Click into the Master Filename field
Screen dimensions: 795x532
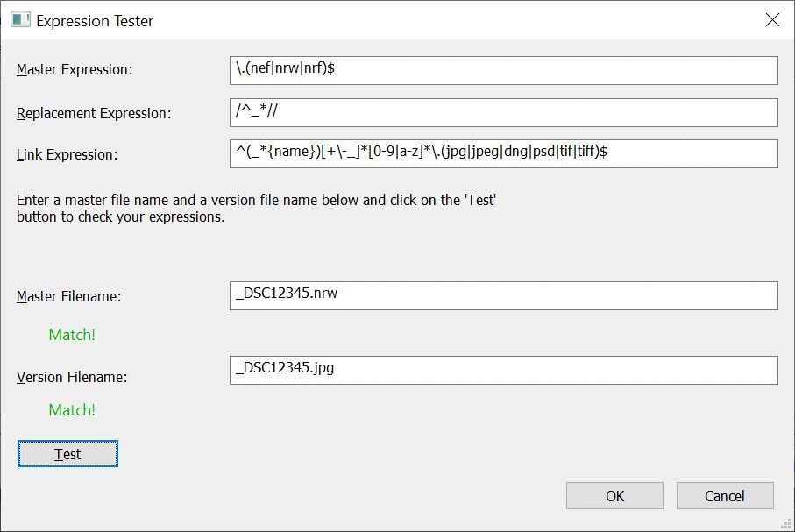(503, 295)
